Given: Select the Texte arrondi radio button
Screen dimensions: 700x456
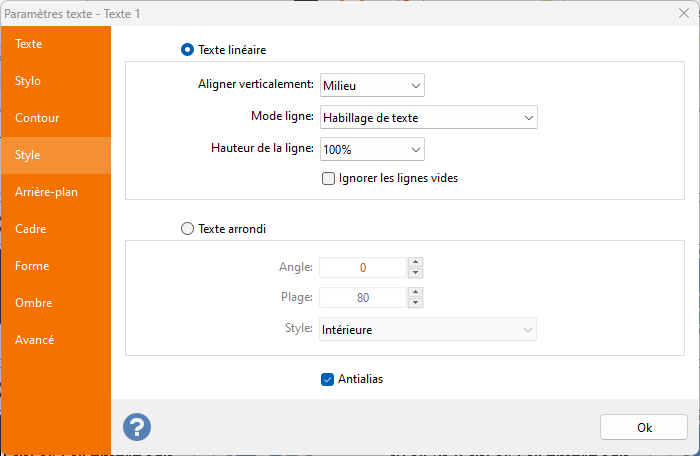Looking at the screenshot, I should point(187,228).
